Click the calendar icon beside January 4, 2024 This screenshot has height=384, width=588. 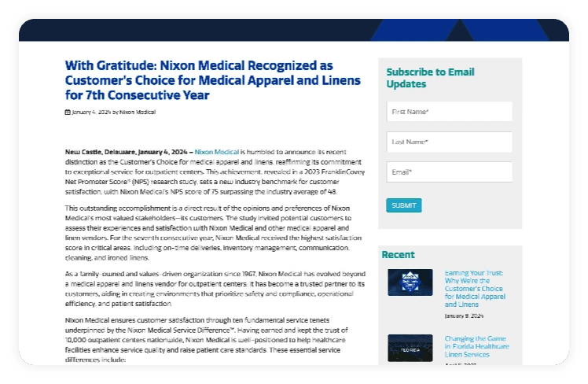tap(68, 112)
